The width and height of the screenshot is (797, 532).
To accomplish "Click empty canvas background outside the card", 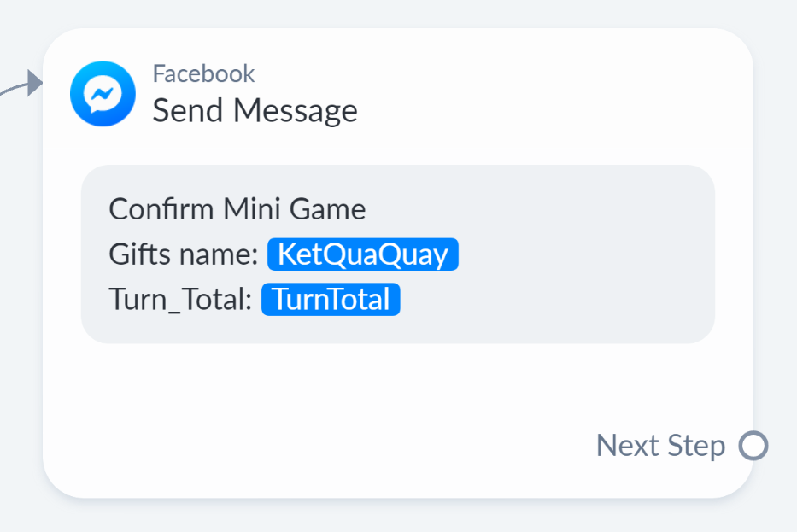I will (777, 171).
